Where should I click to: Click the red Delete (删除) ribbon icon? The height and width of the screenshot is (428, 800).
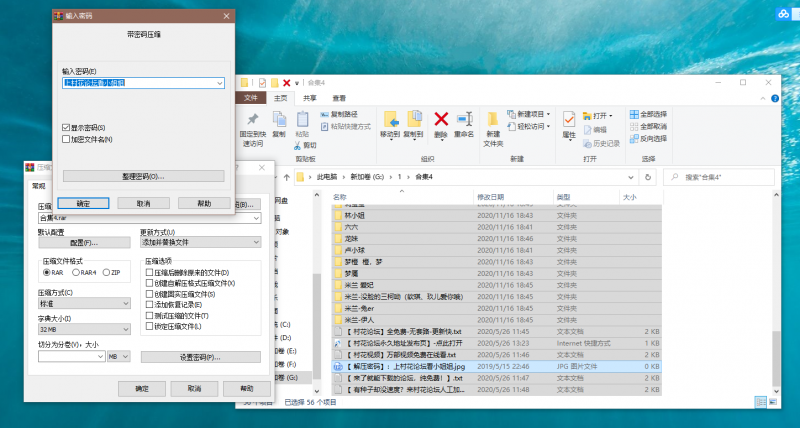coord(441,119)
